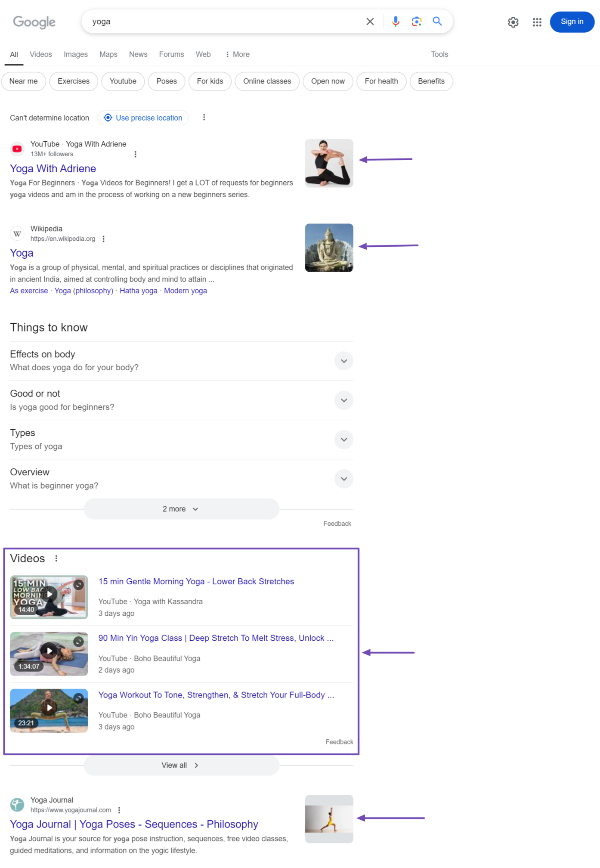Clear the search box with X icon

coord(370,22)
